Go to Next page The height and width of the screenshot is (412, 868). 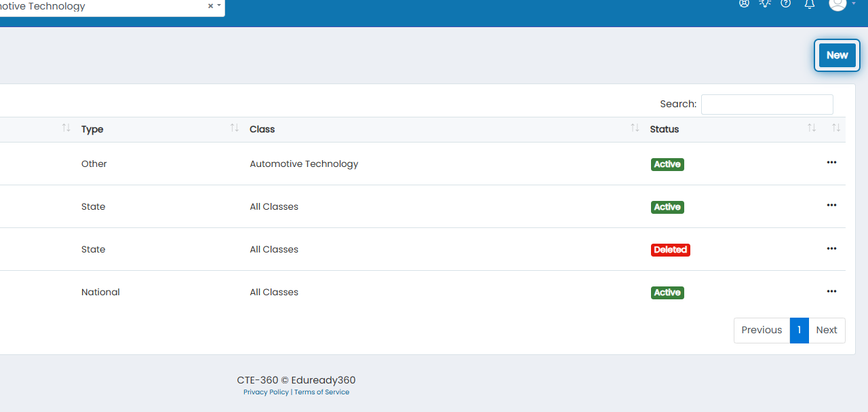(827, 330)
